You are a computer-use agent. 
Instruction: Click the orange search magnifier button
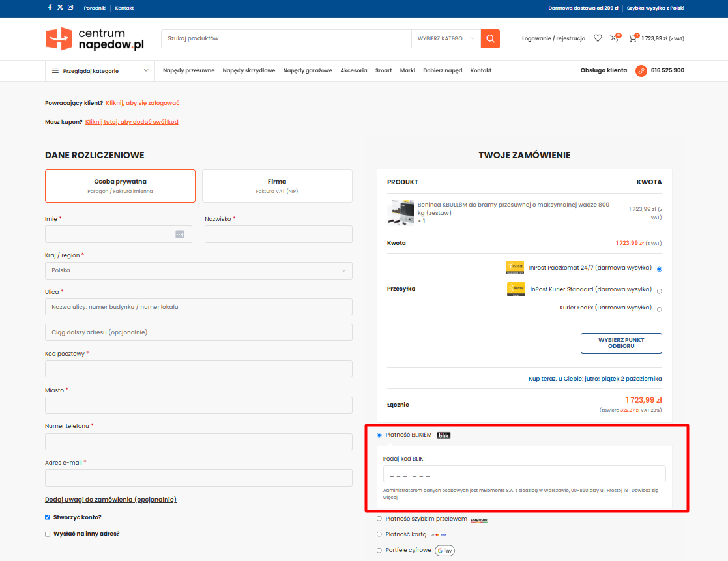pyautogui.click(x=490, y=38)
